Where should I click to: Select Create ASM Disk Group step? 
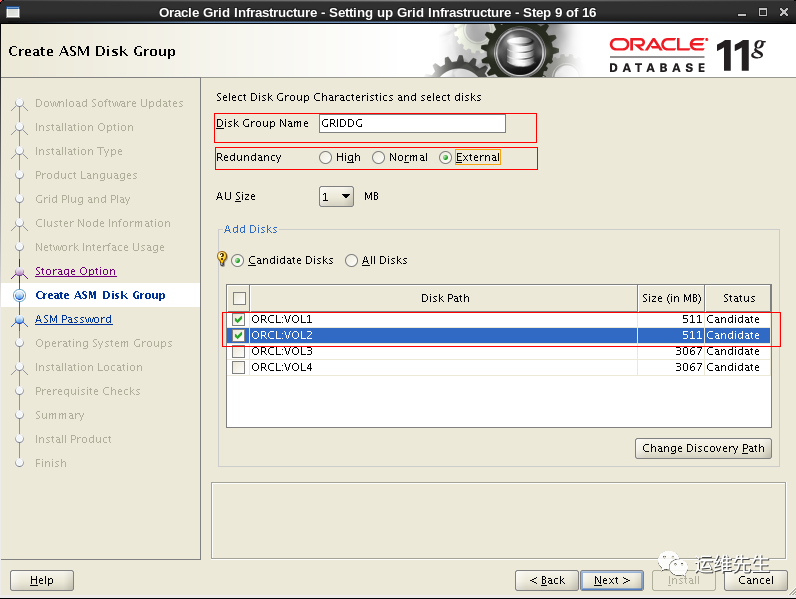[x=100, y=295]
